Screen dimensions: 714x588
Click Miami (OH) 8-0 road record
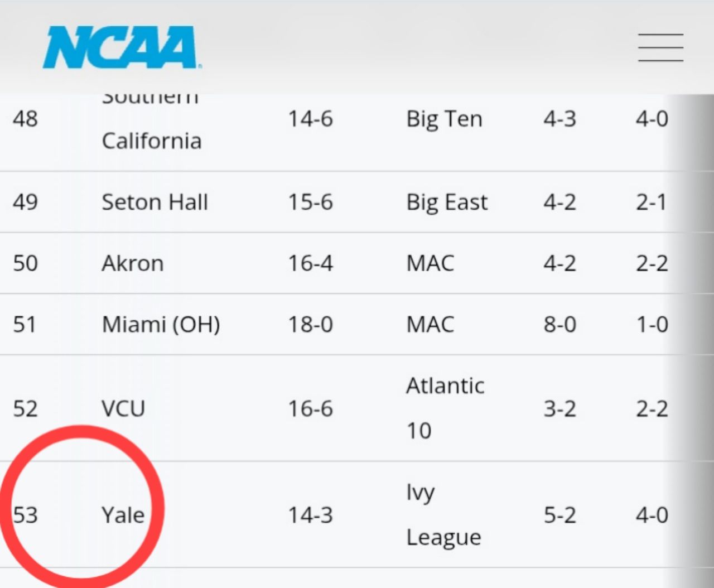click(559, 324)
